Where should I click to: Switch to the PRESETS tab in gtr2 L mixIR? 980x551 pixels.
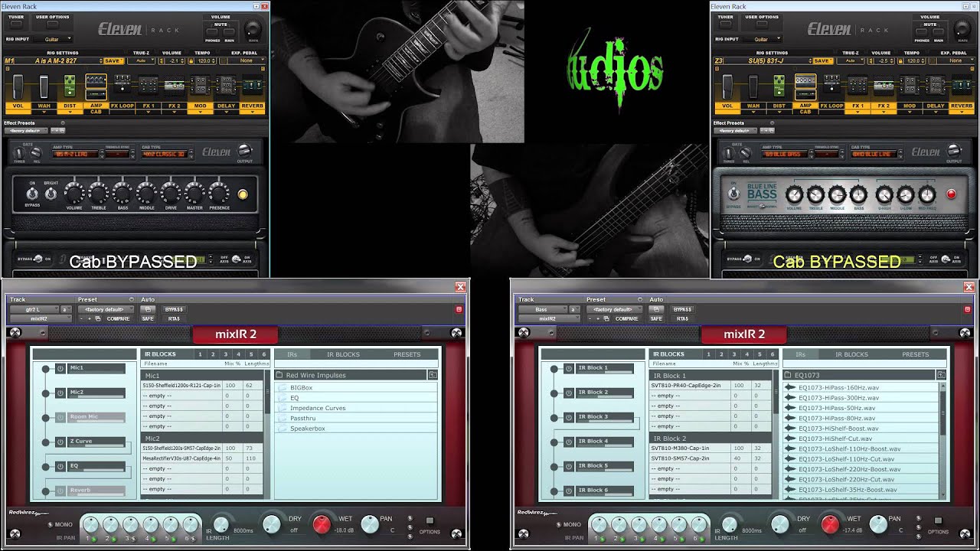[407, 354]
